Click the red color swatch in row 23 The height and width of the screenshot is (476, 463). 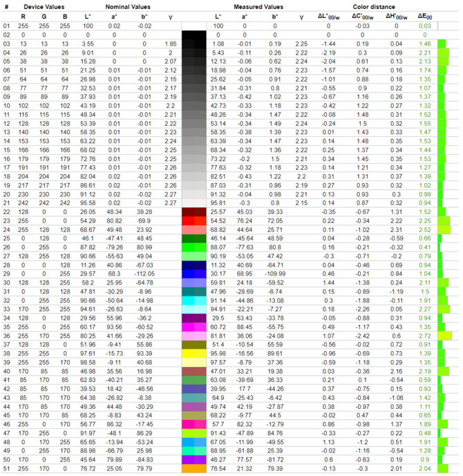pyautogui.click(x=194, y=220)
